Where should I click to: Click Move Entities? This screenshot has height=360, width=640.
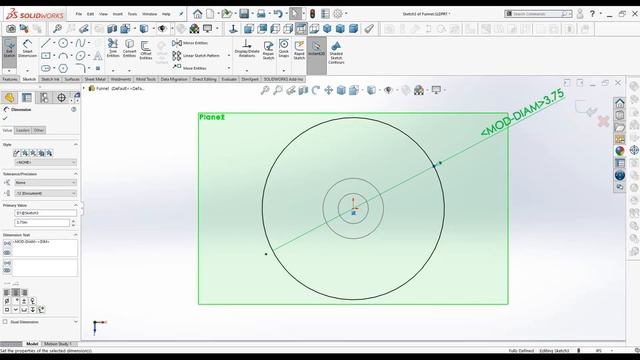pyautogui.click(x=189, y=68)
